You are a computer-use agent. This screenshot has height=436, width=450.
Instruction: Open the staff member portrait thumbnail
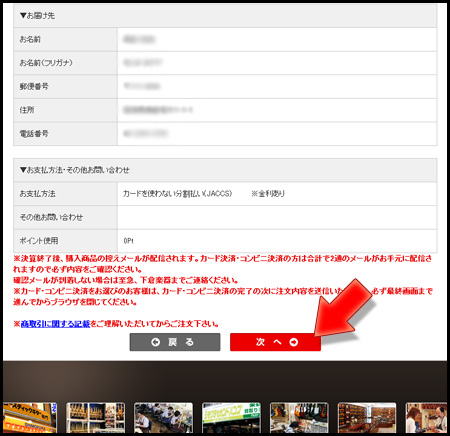click(426, 418)
